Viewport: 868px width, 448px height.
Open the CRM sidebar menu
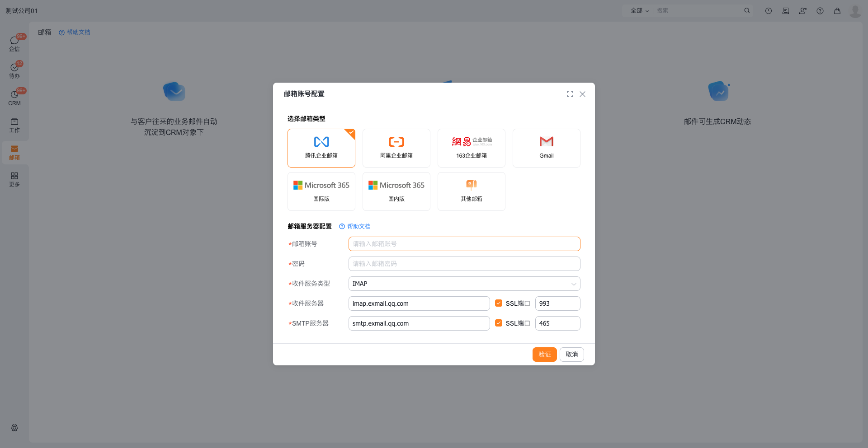coord(14,98)
